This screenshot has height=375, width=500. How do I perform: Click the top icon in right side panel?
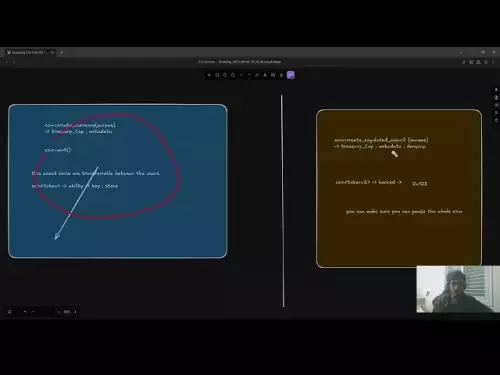point(496,90)
